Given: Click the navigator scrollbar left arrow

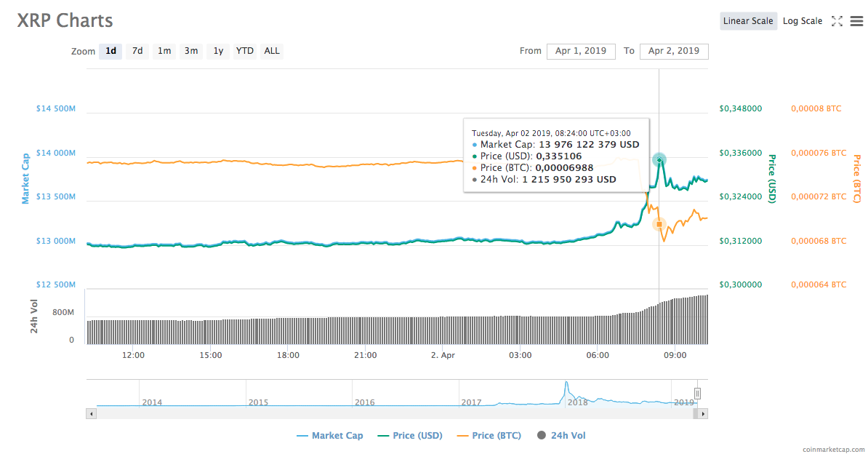Looking at the screenshot, I should [91, 413].
